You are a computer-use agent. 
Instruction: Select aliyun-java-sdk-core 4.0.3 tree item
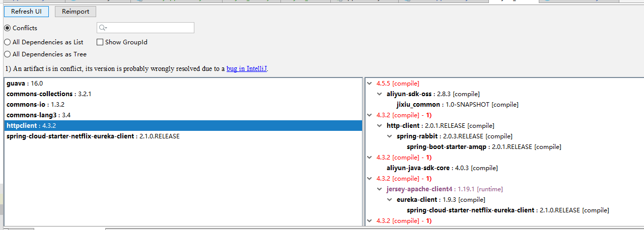pos(442,168)
